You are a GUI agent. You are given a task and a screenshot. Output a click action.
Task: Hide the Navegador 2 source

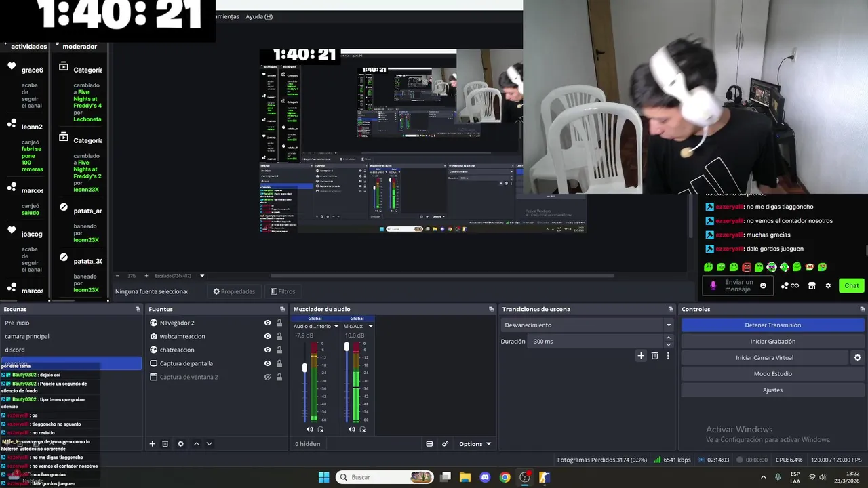click(268, 323)
